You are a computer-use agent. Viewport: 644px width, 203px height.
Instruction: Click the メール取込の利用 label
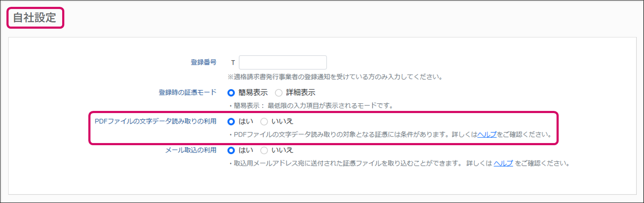coord(191,150)
